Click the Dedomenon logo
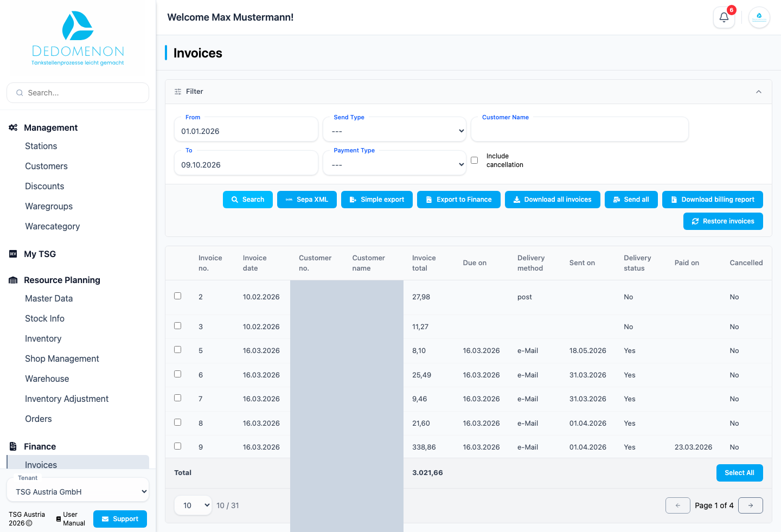781x532 pixels. (x=78, y=39)
